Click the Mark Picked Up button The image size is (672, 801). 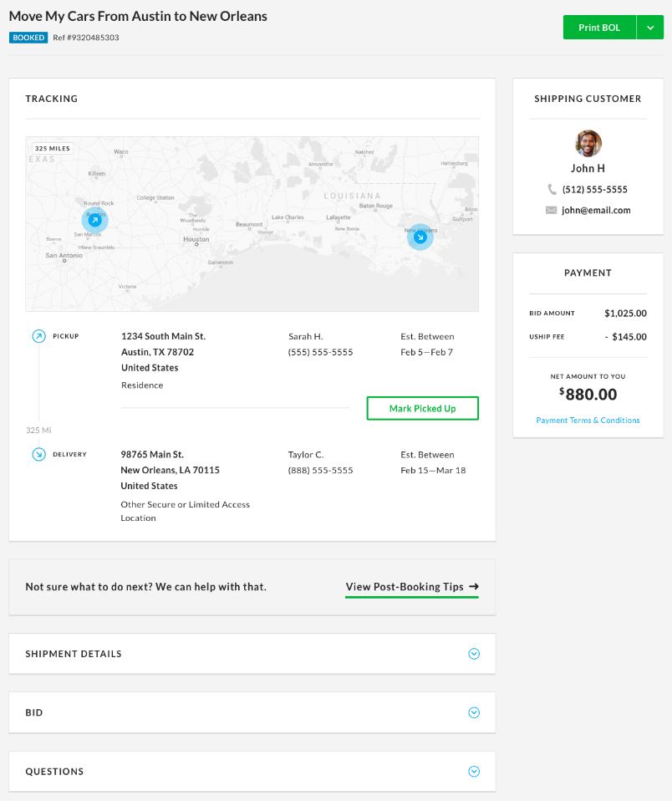(422, 408)
